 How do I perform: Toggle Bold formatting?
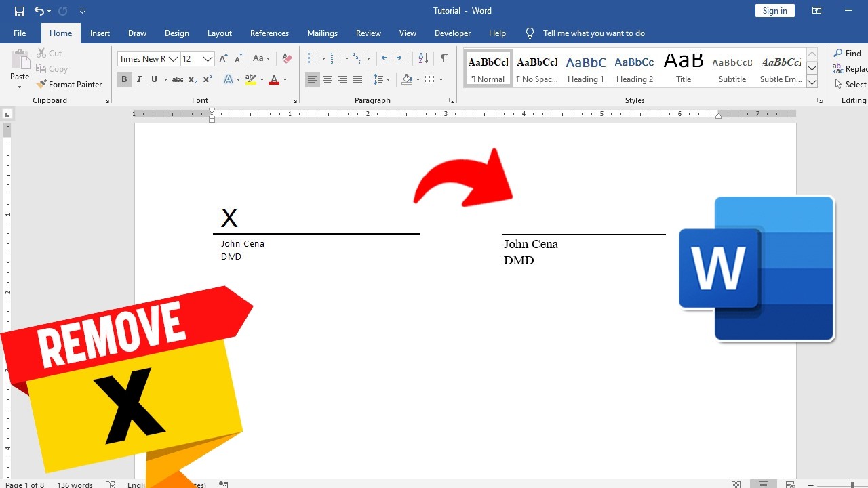(124, 79)
